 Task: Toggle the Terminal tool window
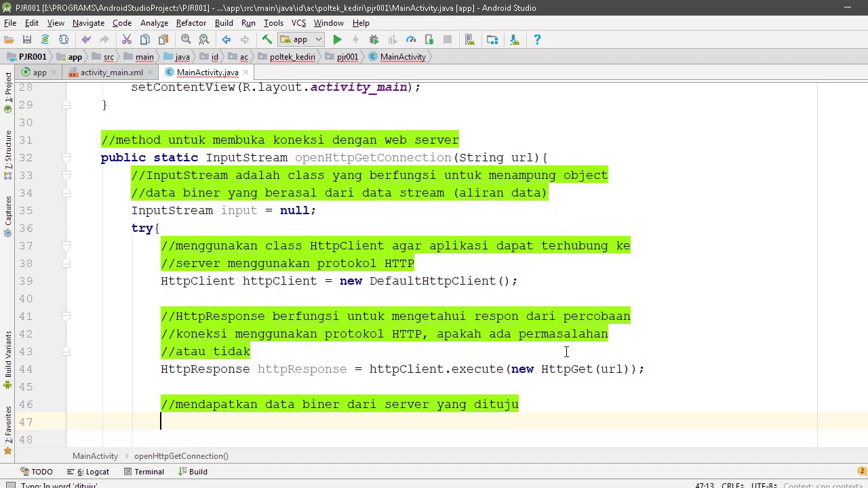pyautogui.click(x=143, y=472)
